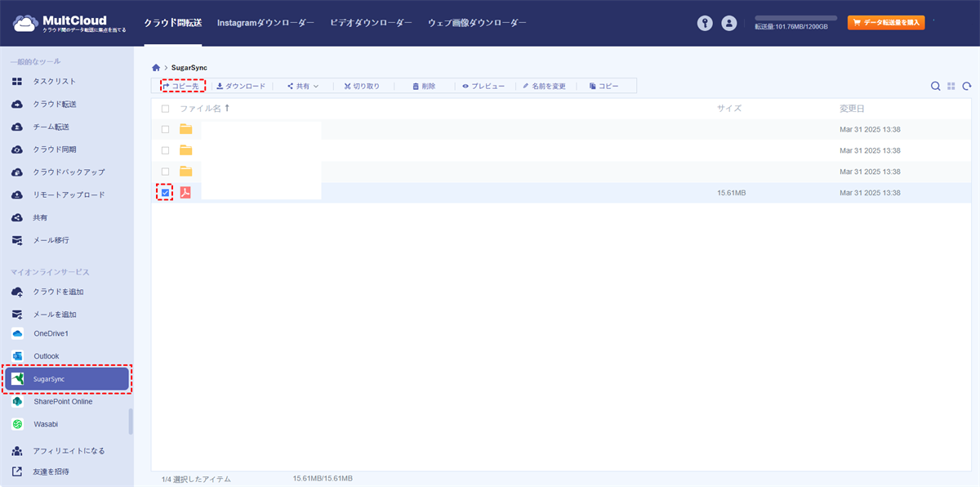Open クラウドバックアップ in sidebar
Image resolution: width=980 pixels, height=487 pixels.
point(67,172)
